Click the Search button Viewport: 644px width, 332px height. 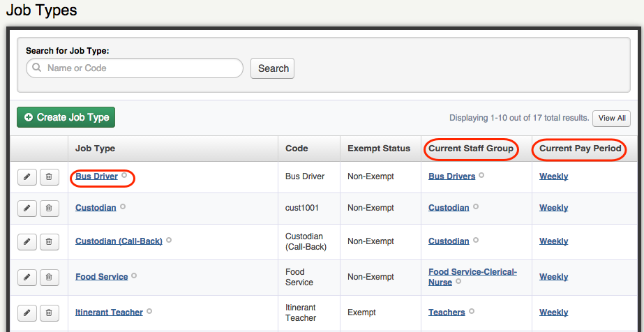(272, 68)
